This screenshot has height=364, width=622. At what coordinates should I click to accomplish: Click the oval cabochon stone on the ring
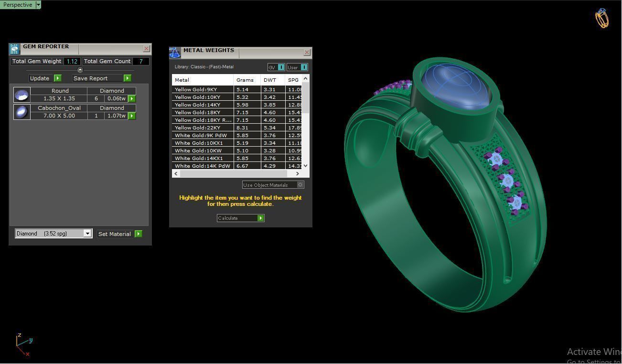(456, 87)
